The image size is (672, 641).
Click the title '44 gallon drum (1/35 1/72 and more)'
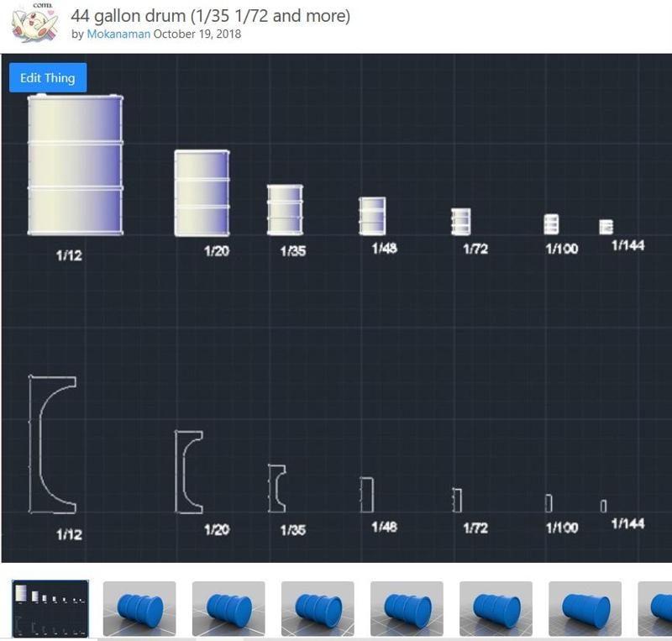pyautogui.click(x=211, y=16)
